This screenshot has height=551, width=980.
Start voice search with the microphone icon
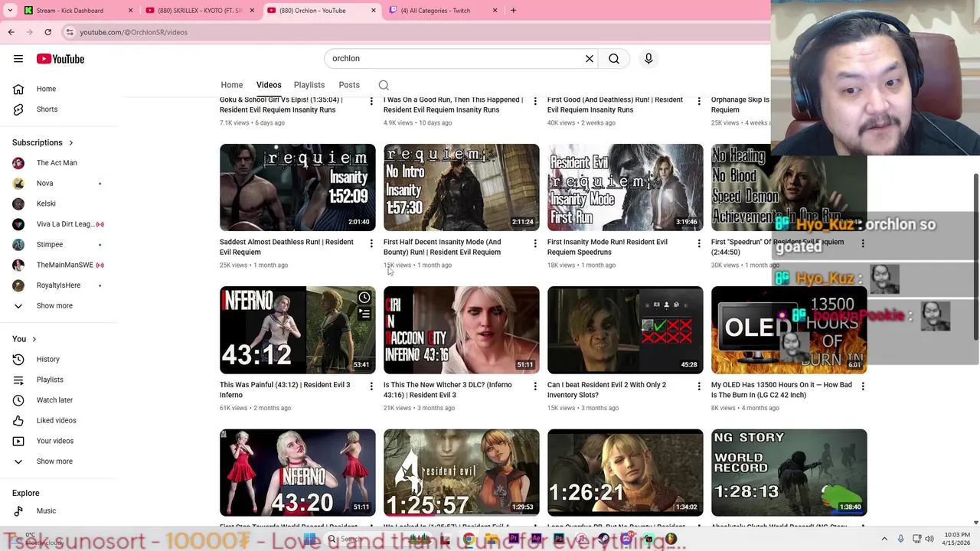[648, 59]
